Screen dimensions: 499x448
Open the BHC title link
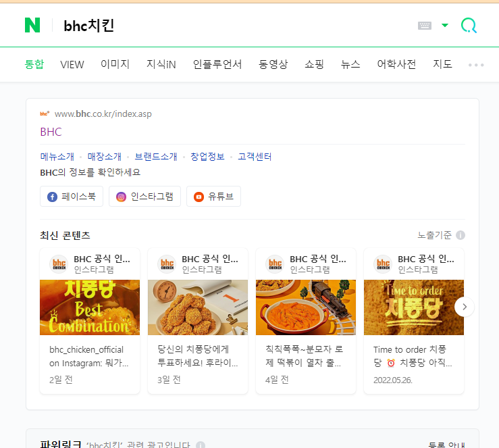(x=51, y=132)
